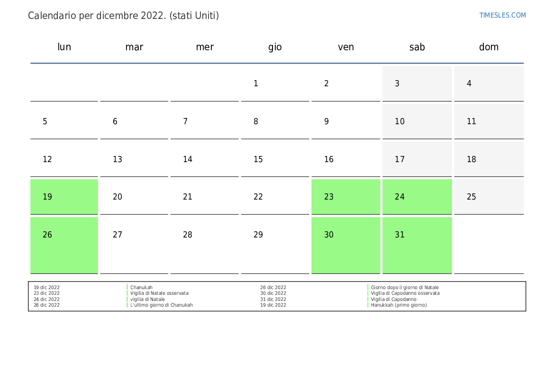Open the TIMESLES.COM link

[x=502, y=15]
